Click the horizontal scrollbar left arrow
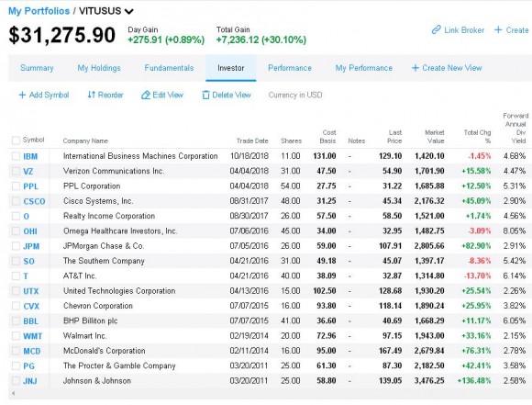Screen dimensions: 532x405 13,393
